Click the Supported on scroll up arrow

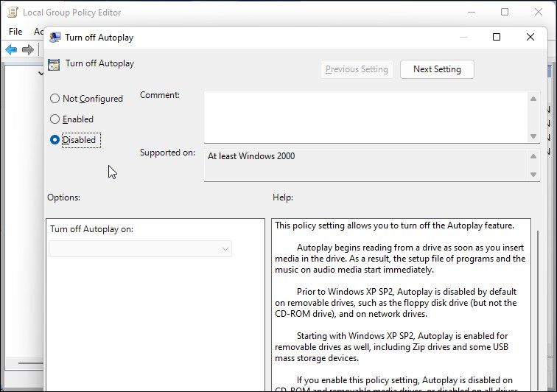click(533, 156)
